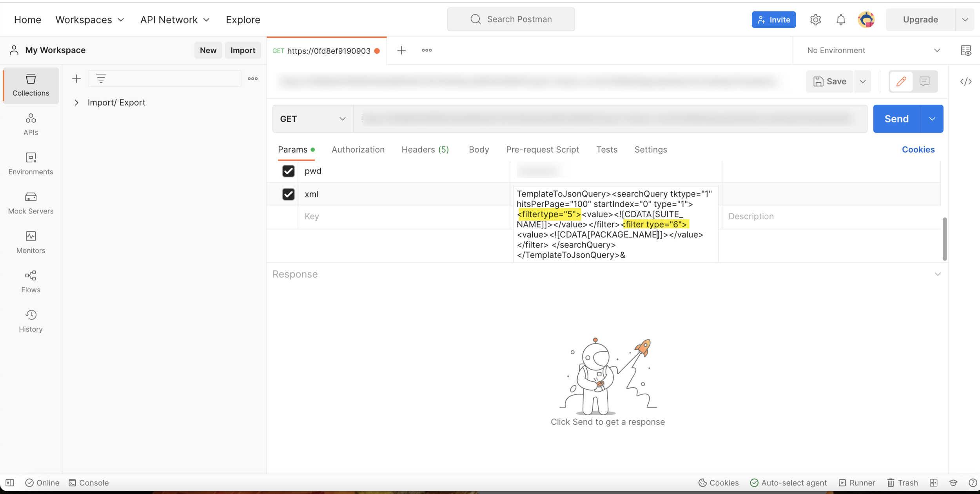Click the collections filter field
Image resolution: width=980 pixels, height=494 pixels.
pos(164,79)
